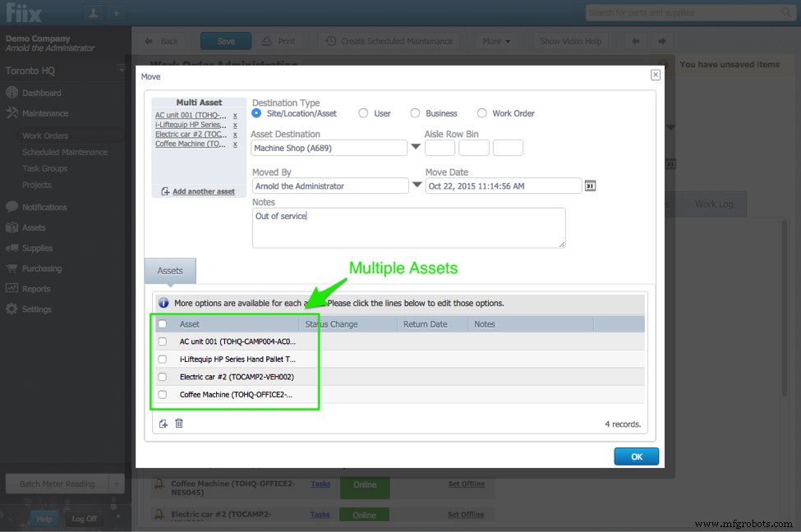Open the Move Date calendar picker
The width and height of the screenshot is (801, 532).
(589, 186)
